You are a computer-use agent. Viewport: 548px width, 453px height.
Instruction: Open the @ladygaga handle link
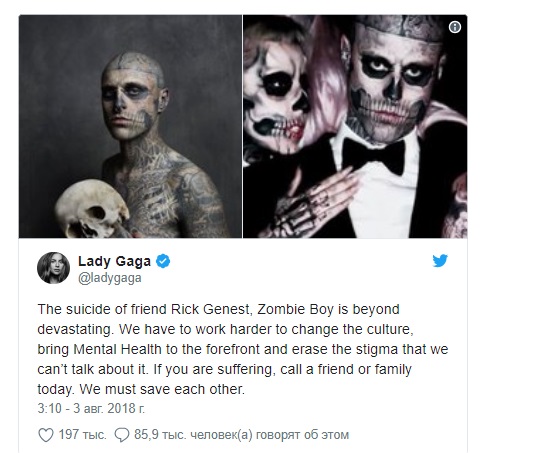pos(110,278)
